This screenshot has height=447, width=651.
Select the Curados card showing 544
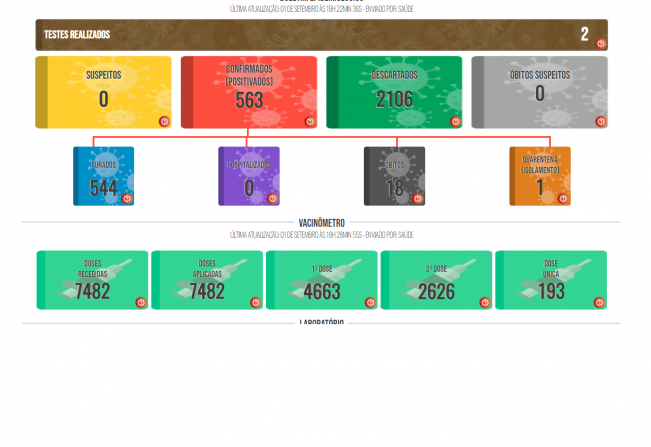(103, 177)
